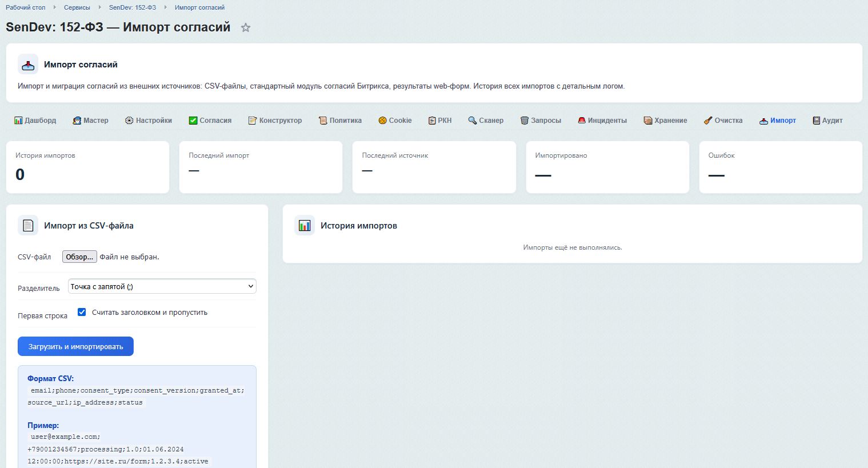The image size is (868, 468).
Task: Uncheck 'Считать заголовком и пропустить' checkbox
Action: pyautogui.click(x=82, y=312)
